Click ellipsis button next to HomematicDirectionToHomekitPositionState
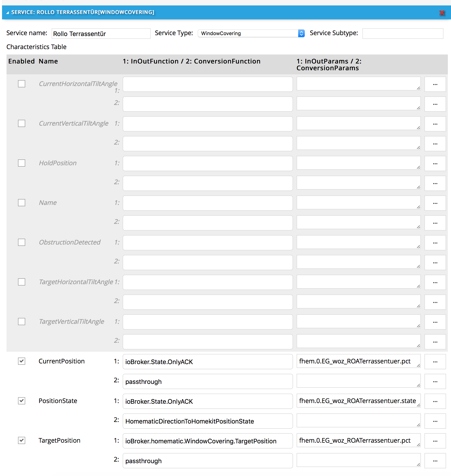Screen dimensions: 451x476 pos(435,421)
